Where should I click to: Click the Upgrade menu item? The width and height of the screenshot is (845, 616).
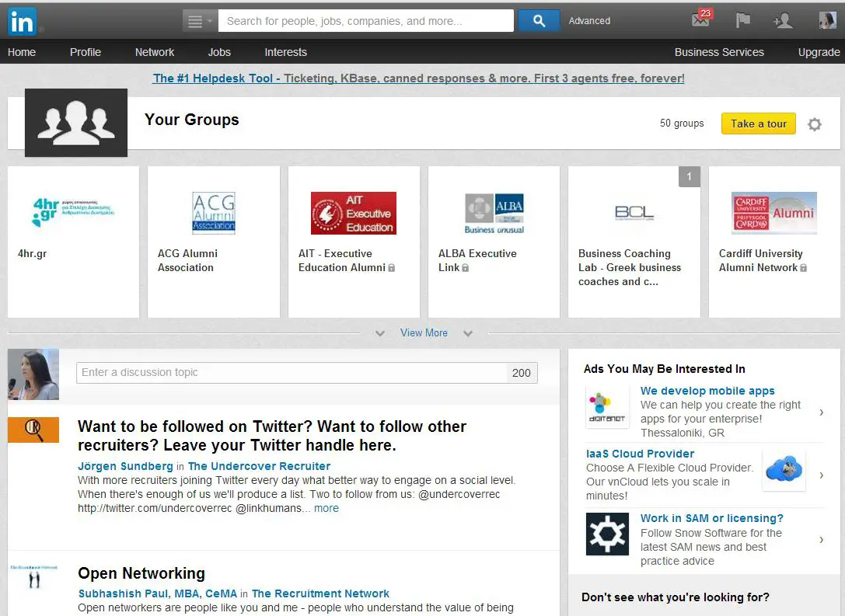(x=819, y=52)
